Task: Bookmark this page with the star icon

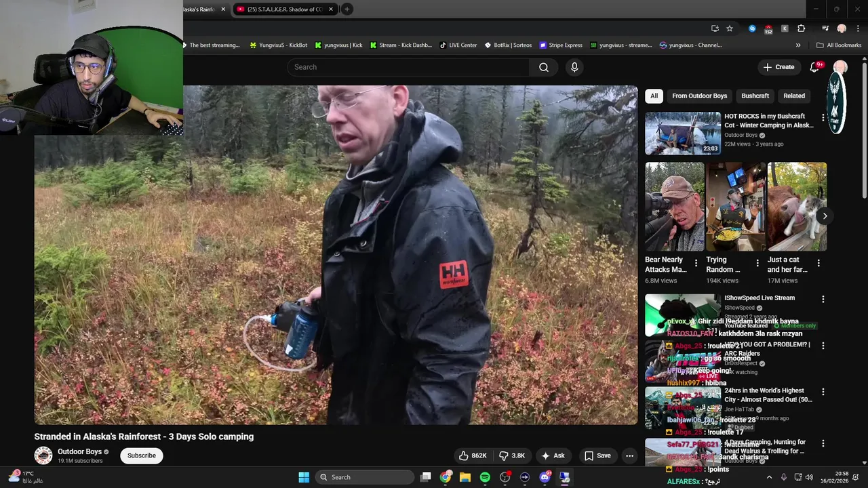Action: 730,28
